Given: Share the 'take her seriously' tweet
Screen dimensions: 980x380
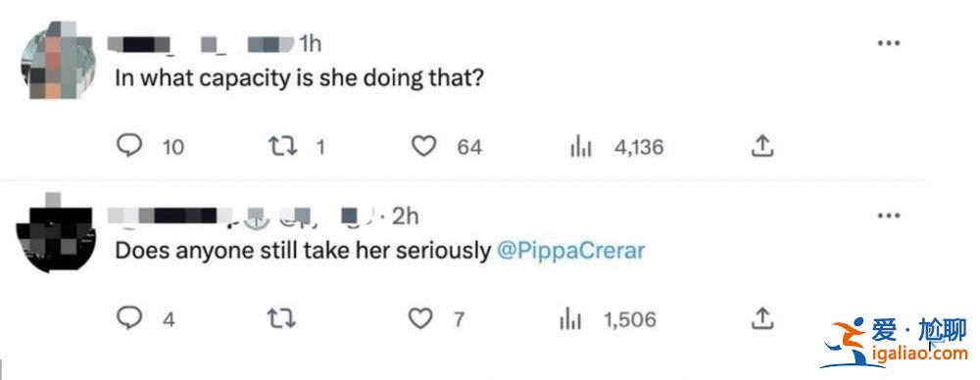Looking at the screenshot, I should 761,318.
